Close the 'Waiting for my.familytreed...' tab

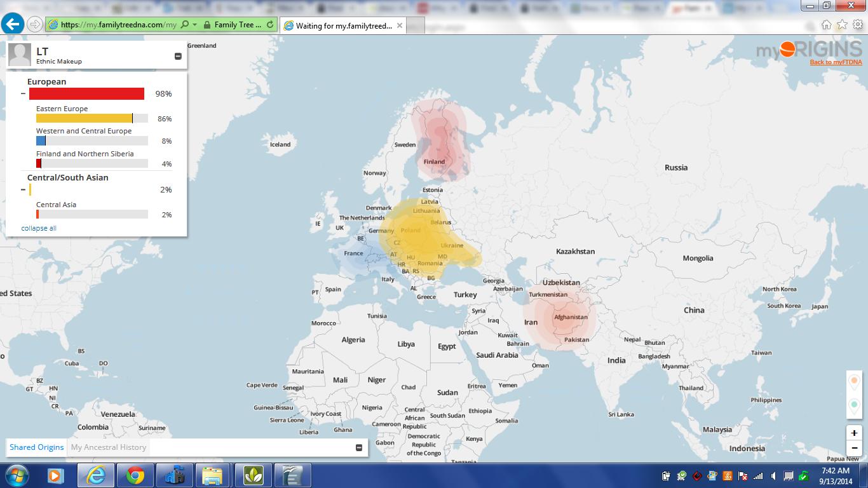point(400,25)
